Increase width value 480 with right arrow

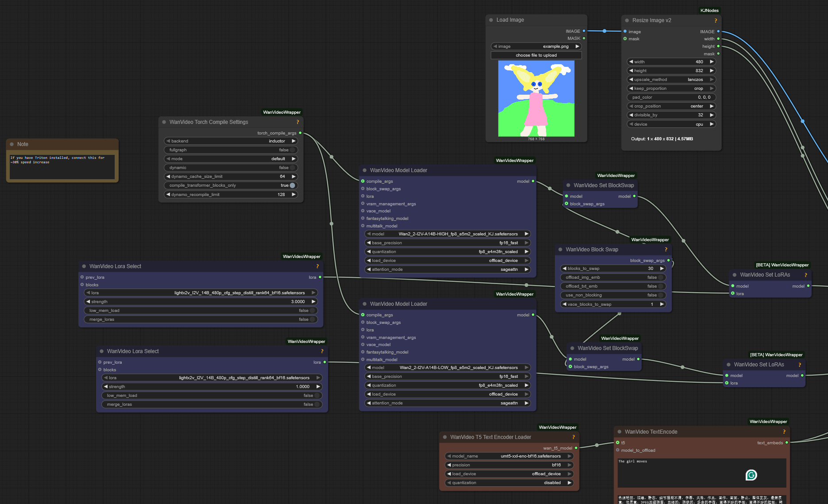712,62
